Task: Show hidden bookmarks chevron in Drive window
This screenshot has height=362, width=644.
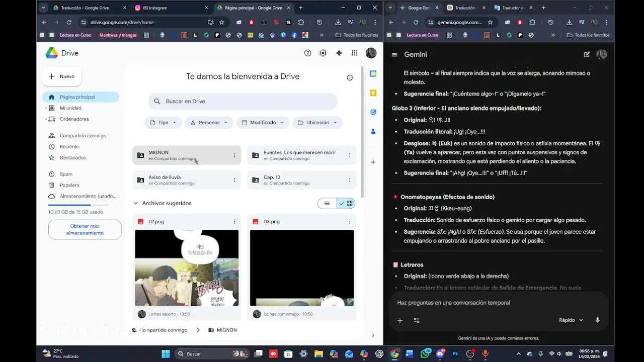Action: click(x=322, y=35)
